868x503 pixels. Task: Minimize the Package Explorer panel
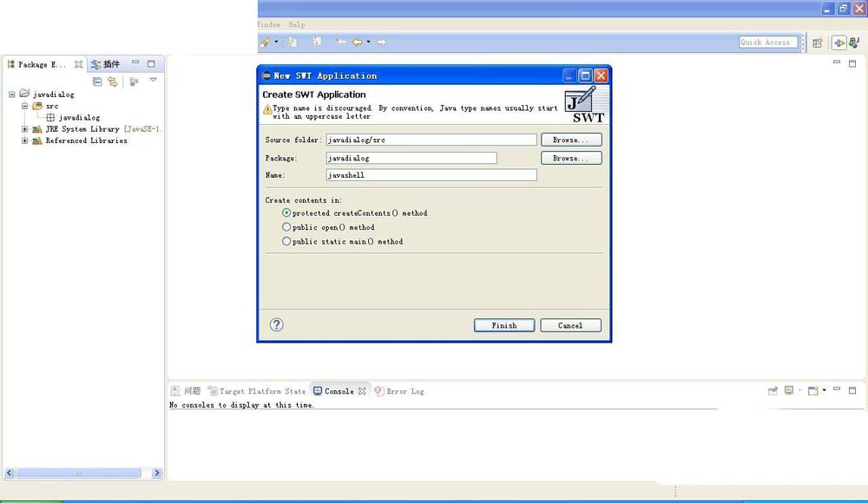[135, 64]
